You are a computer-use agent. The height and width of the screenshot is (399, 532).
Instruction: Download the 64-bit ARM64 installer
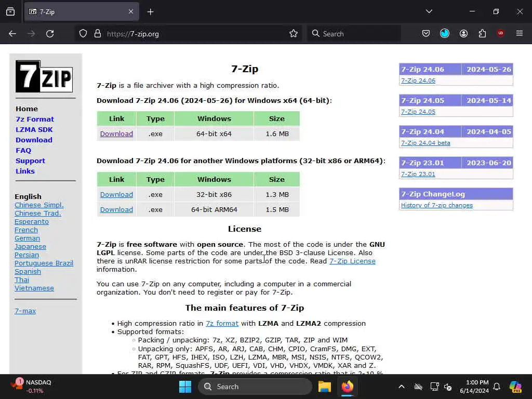116,209
